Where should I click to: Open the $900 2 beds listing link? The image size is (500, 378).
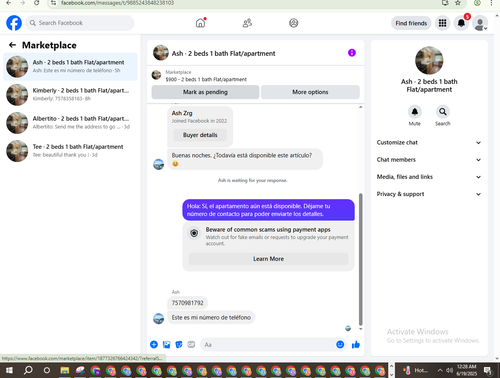[x=206, y=79]
